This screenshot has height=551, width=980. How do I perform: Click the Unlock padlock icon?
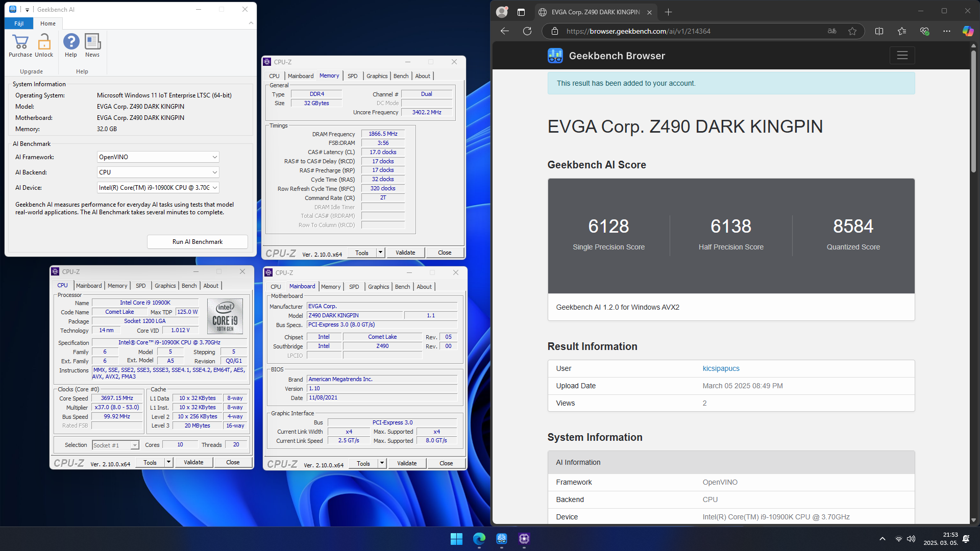(x=44, y=42)
